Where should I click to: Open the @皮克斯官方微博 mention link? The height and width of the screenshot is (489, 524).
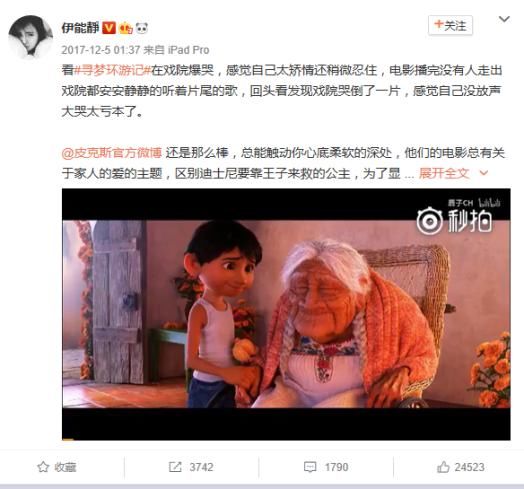pyautogui.click(x=112, y=153)
